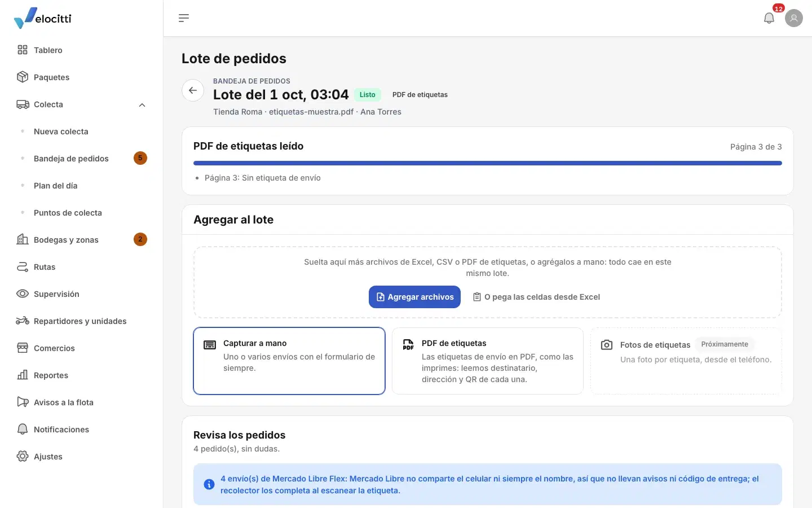
Task: Click the Reportes bar chart icon
Action: [x=23, y=375]
